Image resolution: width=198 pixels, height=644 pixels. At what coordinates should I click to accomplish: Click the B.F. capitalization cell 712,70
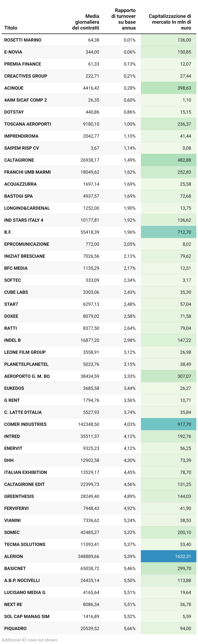168,232
